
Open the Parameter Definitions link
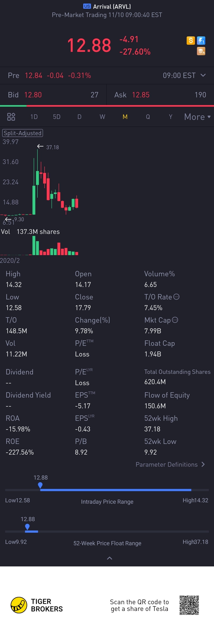point(170,464)
